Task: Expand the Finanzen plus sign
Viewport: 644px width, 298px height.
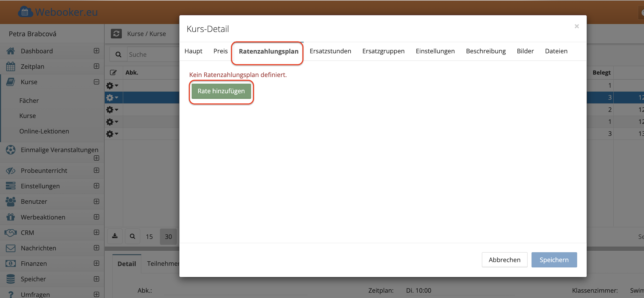Action: pyautogui.click(x=97, y=263)
